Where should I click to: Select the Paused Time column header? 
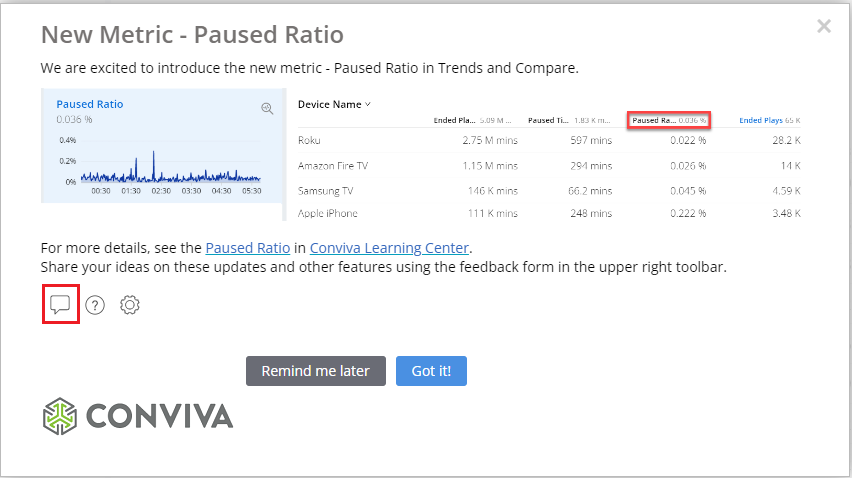click(x=565, y=121)
